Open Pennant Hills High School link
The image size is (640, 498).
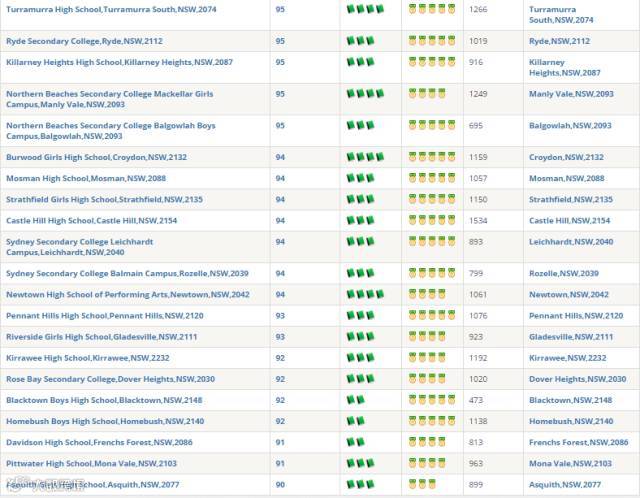click(x=105, y=316)
